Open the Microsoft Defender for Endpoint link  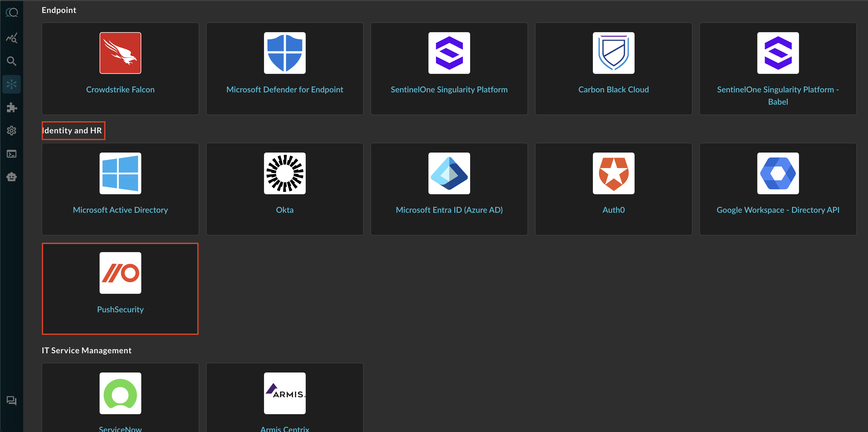(285, 90)
